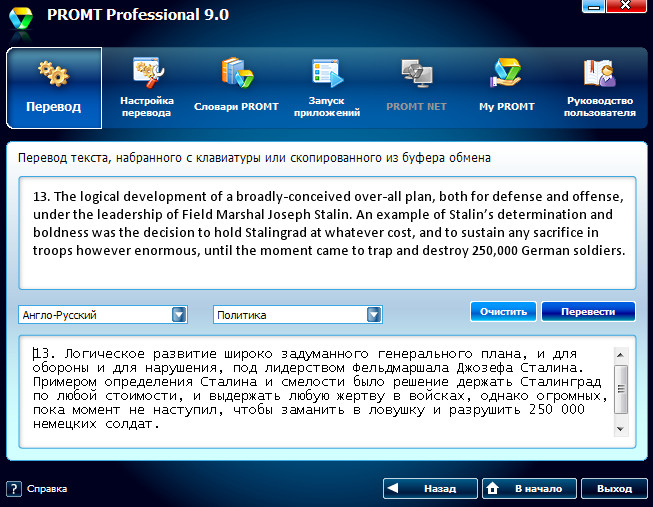Click the translation output scrollbar thumb
The height and width of the screenshot is (507, 653).
[x=621, y=389]
